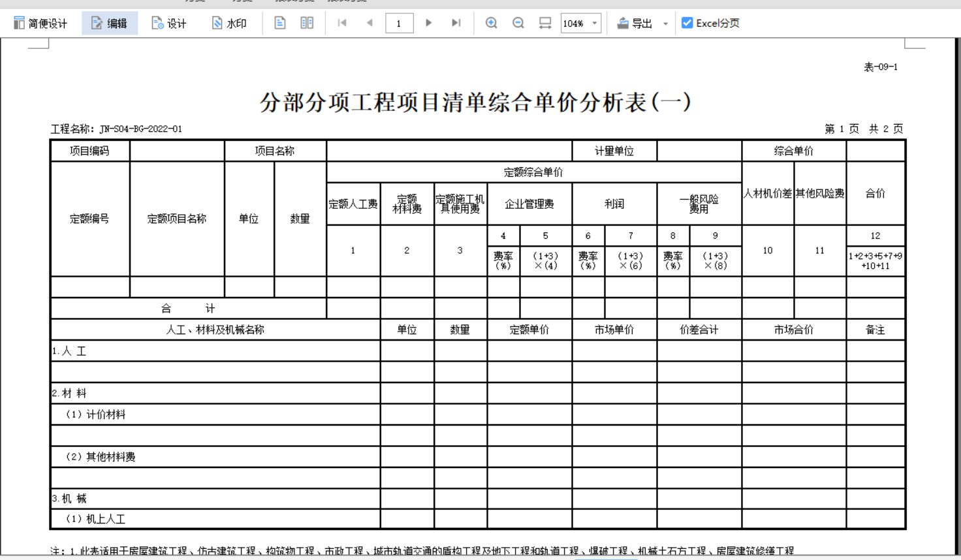
Task: Click the 定额材料费 column header
Action: pyautogui.click(x=407, y=204)
